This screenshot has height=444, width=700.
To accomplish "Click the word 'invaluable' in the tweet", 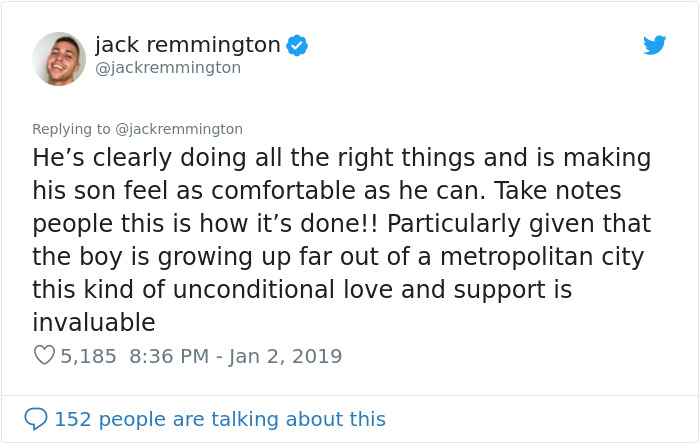I will 93,323.
